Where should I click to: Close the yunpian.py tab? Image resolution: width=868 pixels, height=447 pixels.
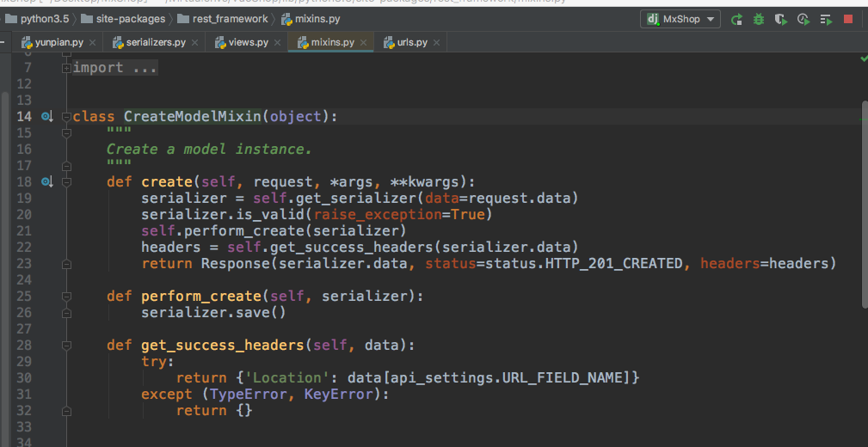[92, 43]
